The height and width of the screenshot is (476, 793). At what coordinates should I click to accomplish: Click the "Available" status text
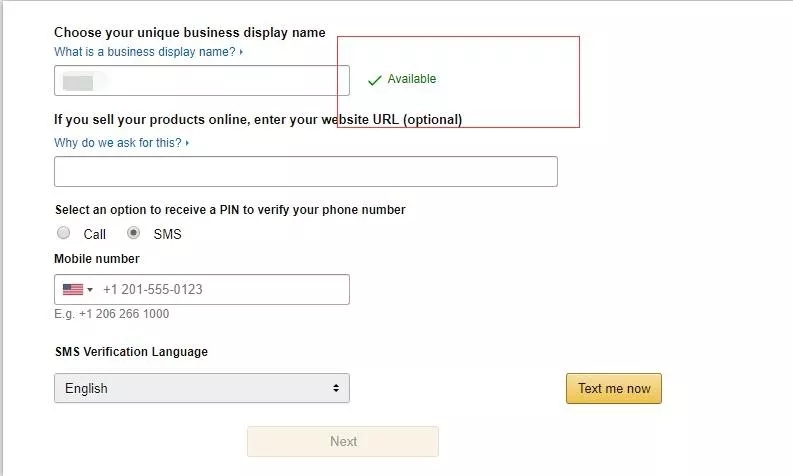412,79
